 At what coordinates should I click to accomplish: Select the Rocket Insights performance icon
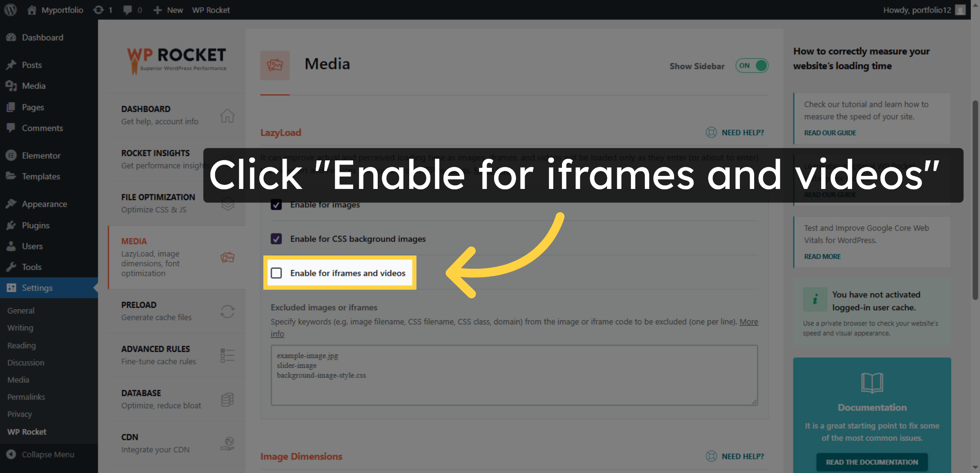tap(227, 160)
